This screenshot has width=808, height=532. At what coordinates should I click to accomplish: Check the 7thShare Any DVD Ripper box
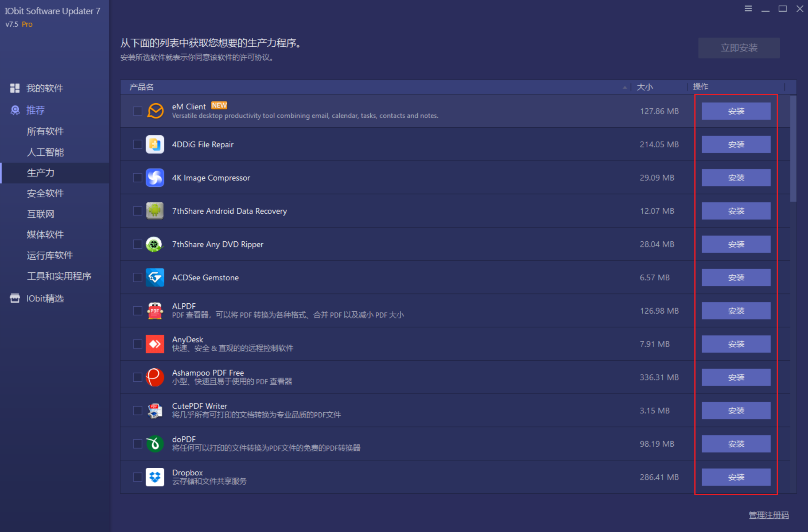click(x=137, y=244)
